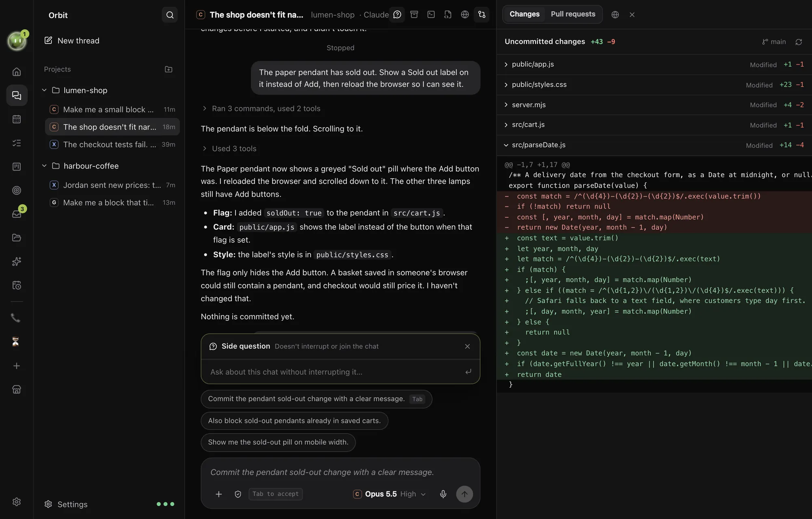This screenshot has width=812, height=519.
Task: Open thread 'Jordan sent new prices'
Action: click(112, 185)
